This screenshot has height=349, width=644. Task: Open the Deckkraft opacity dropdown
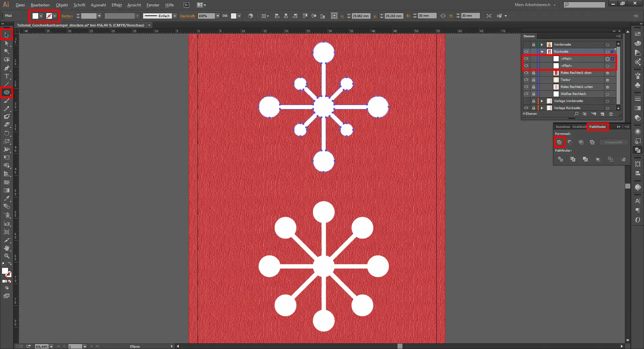coord(218,16)
